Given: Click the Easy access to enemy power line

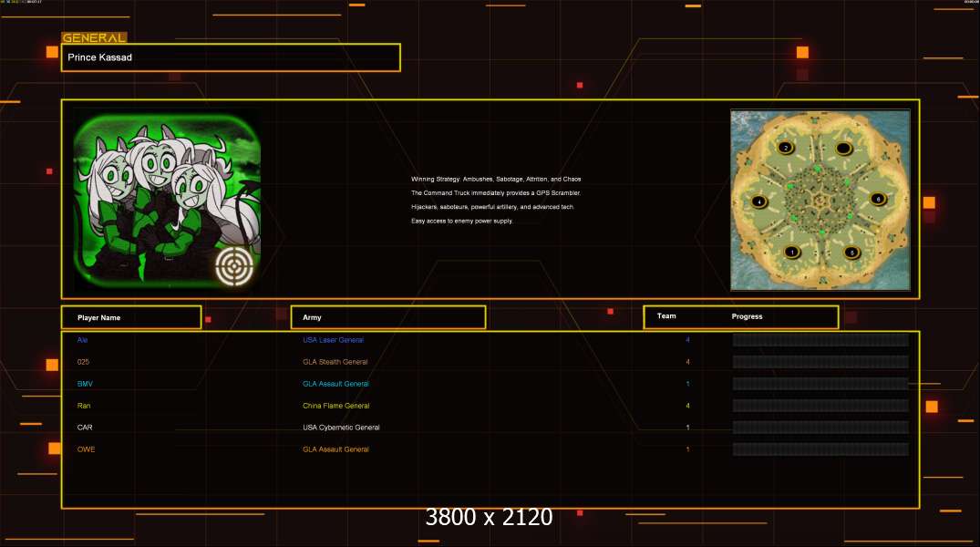Looking at the screenshot, I should [462, 222].
